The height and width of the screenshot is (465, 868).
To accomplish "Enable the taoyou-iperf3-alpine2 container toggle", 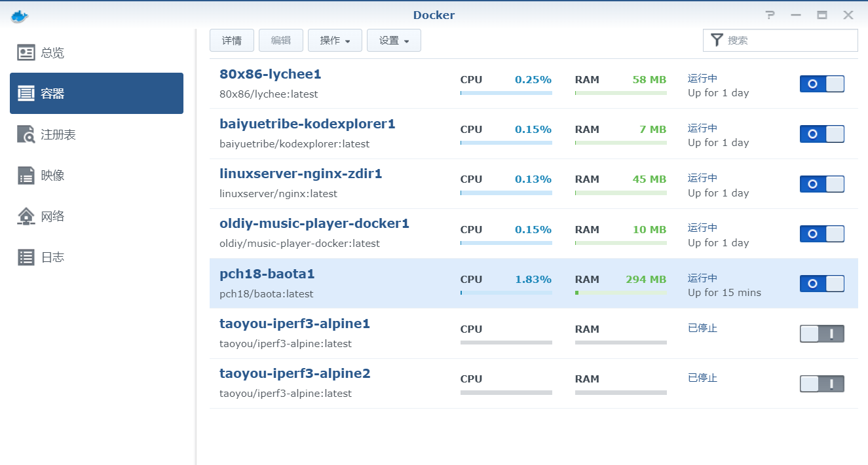I will 821,384.
